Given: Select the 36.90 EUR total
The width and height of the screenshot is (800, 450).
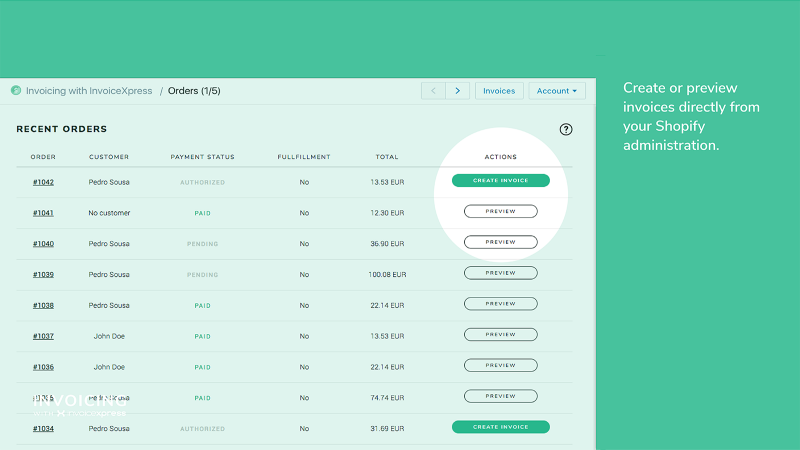Looking at the screenshot, I should 387,244.
